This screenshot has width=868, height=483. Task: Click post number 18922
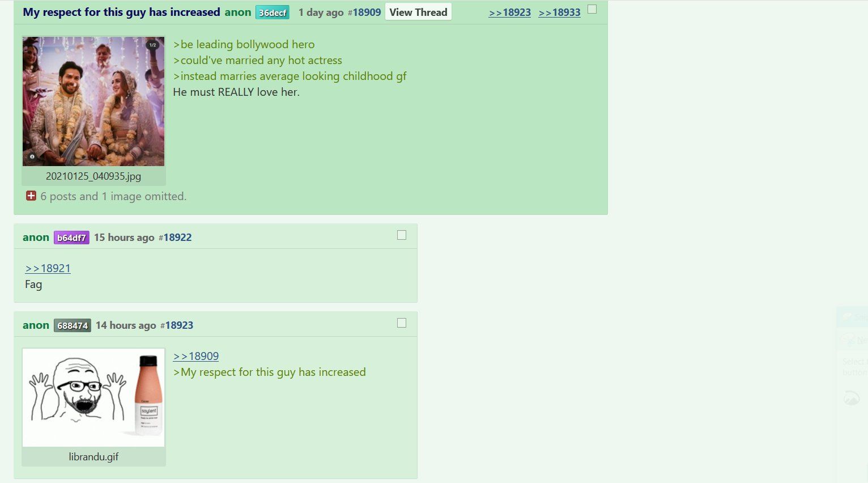click(x=177, y=238)
